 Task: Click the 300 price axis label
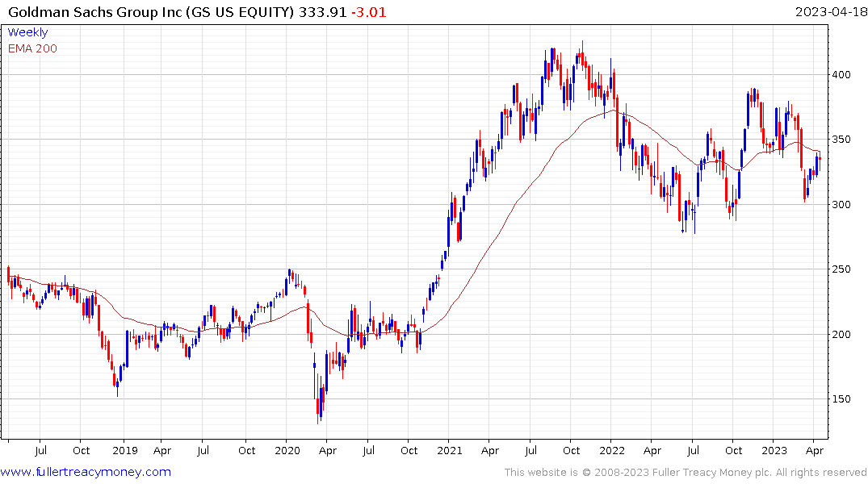point(841,204)
